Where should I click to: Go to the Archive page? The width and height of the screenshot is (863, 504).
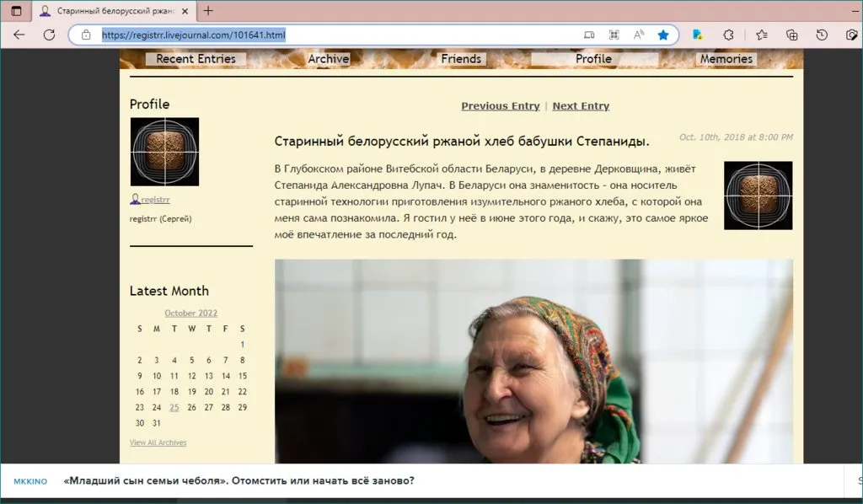tap(328, 59)
